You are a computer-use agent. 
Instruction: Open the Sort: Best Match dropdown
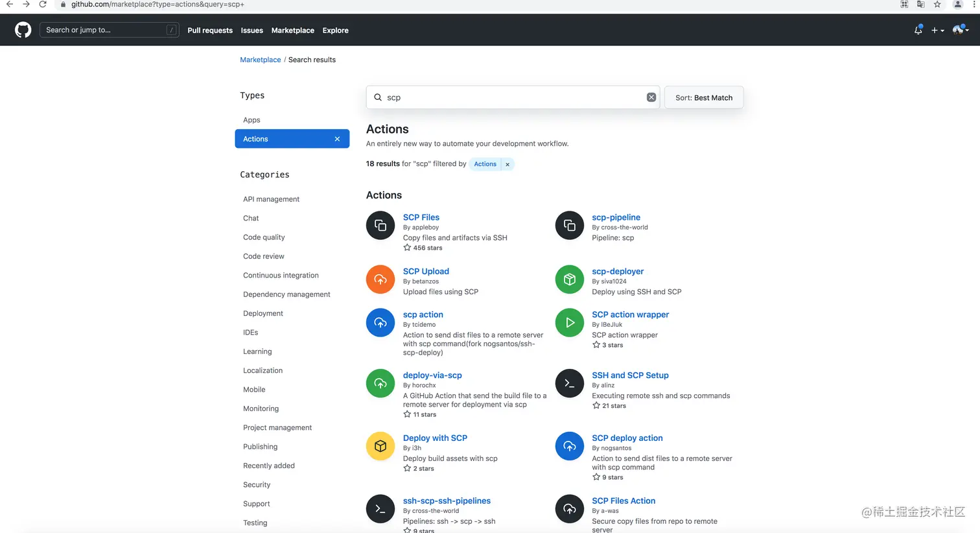click(x=704, y=97)
